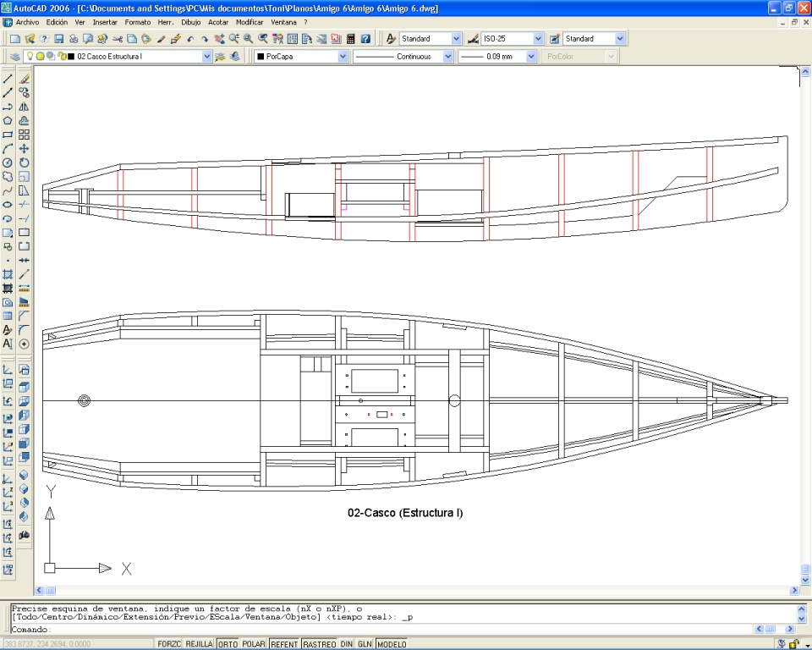The image size is (812, 650).
Task: Open the PorCapa color dropdown
Action: 343,57
